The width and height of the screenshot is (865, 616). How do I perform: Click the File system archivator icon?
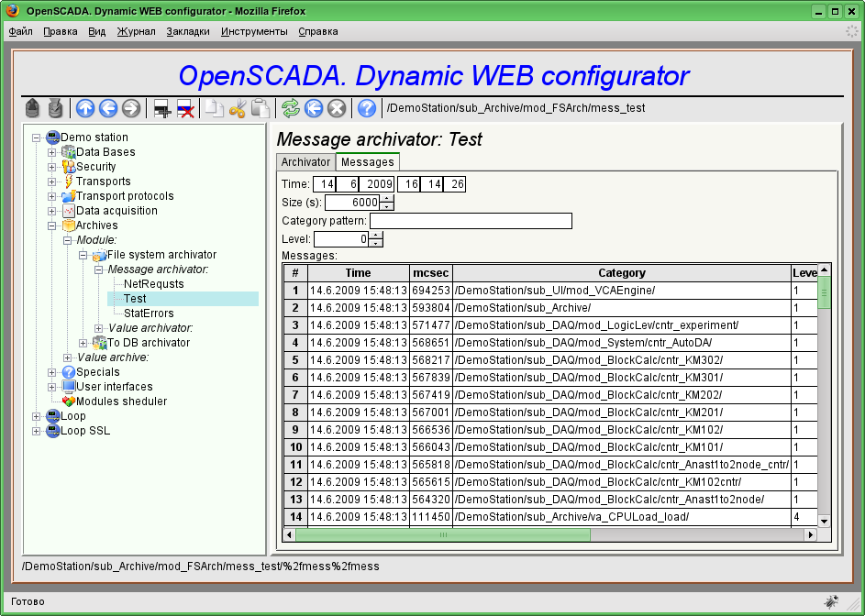point(99,255)
